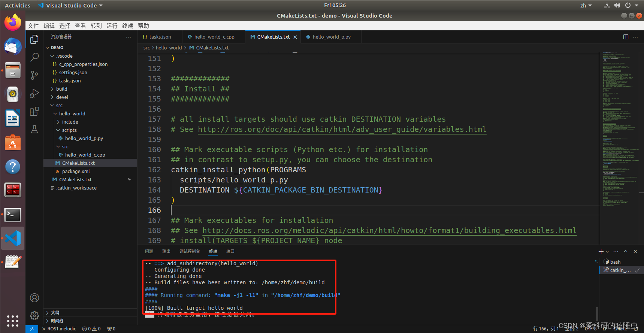Switch to the tasks.json editor tab
644x333 pixels.
160,37
